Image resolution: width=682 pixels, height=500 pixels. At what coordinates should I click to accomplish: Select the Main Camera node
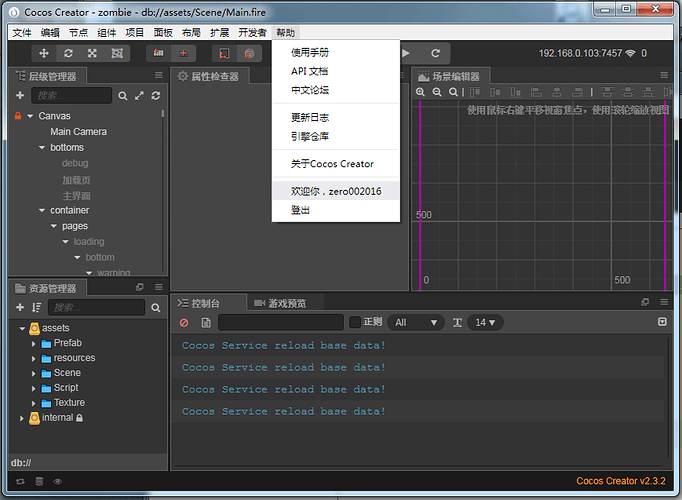[78, 131]
